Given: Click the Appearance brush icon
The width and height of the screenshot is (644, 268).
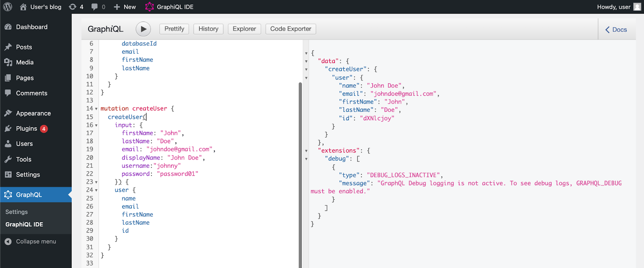Looking at the screenshot, I should 8,113.
